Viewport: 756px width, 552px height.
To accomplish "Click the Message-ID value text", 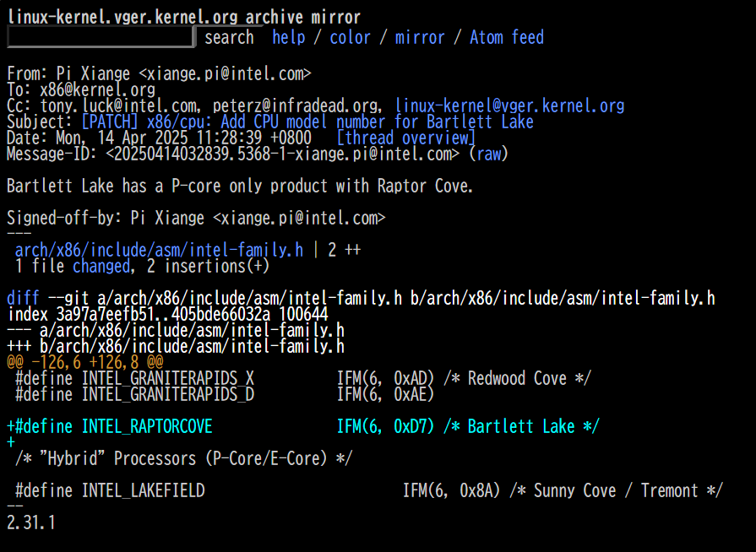I will point(282,154).
